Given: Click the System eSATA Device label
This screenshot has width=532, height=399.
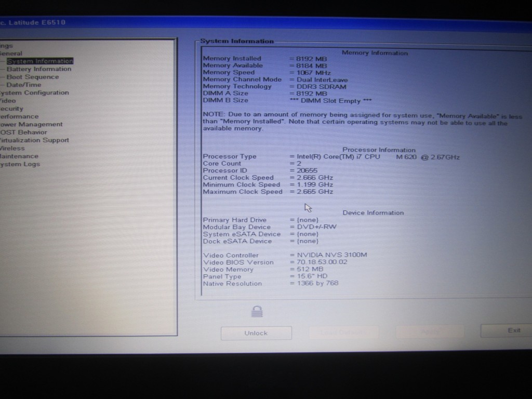Looking at the screenshot, I should 242,234.
